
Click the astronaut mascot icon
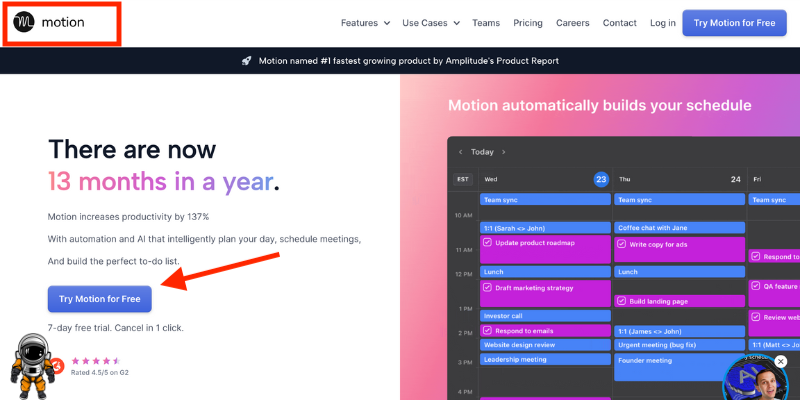click(32, 365)
